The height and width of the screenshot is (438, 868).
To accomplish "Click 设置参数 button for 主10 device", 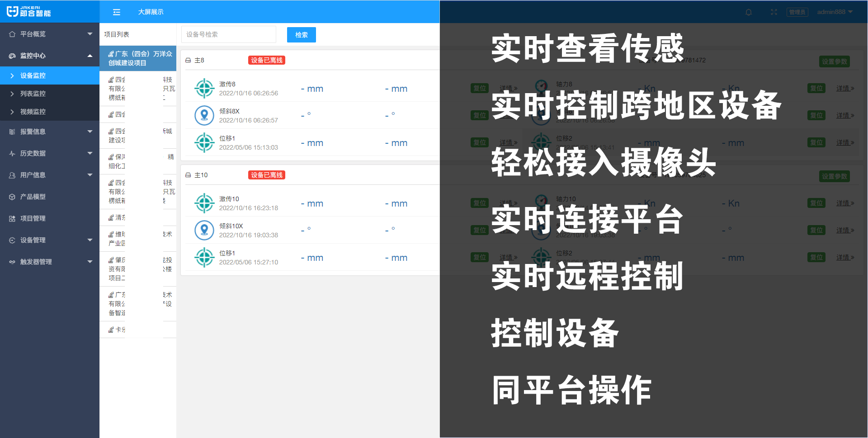I will (x=835, y=176).
